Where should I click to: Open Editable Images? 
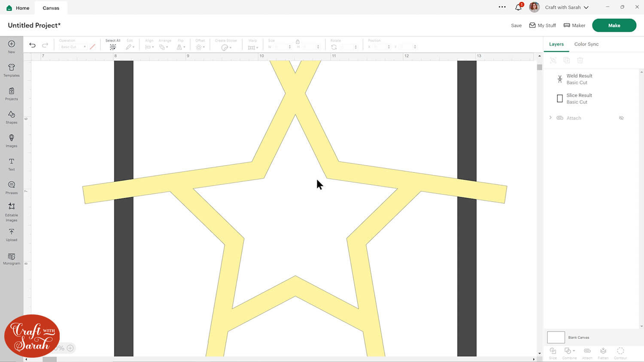coord(12,212)
